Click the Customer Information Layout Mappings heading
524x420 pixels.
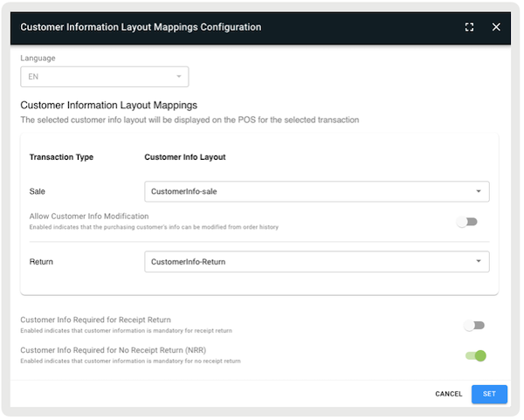[x=108, y=106]
